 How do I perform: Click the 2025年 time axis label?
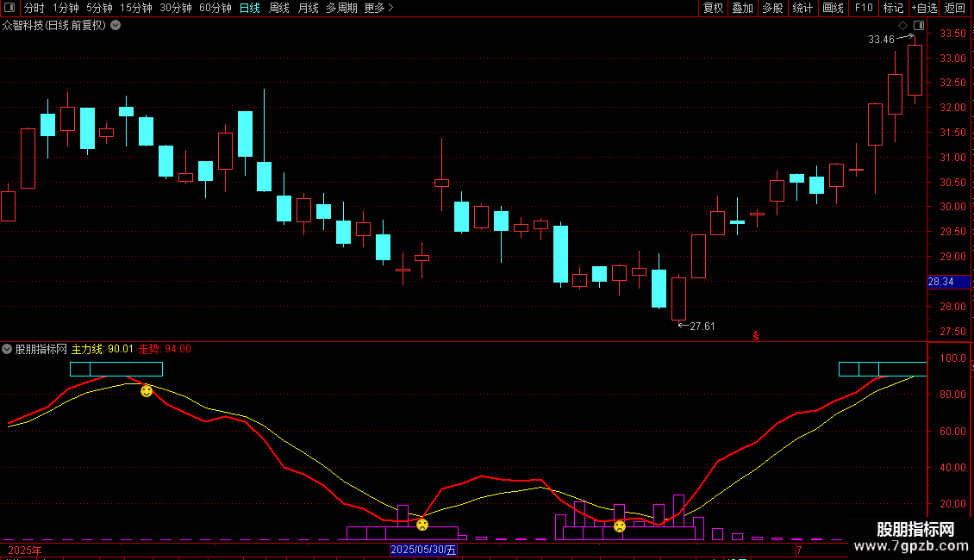tap(25, 550)
